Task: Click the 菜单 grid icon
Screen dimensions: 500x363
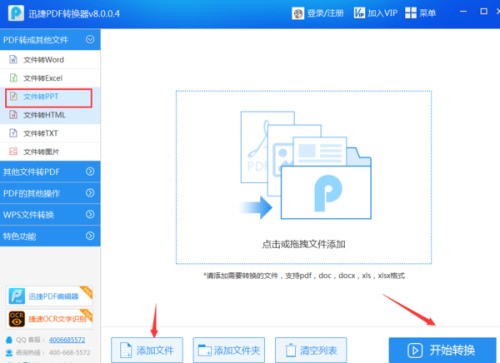Action: (411, 13)
